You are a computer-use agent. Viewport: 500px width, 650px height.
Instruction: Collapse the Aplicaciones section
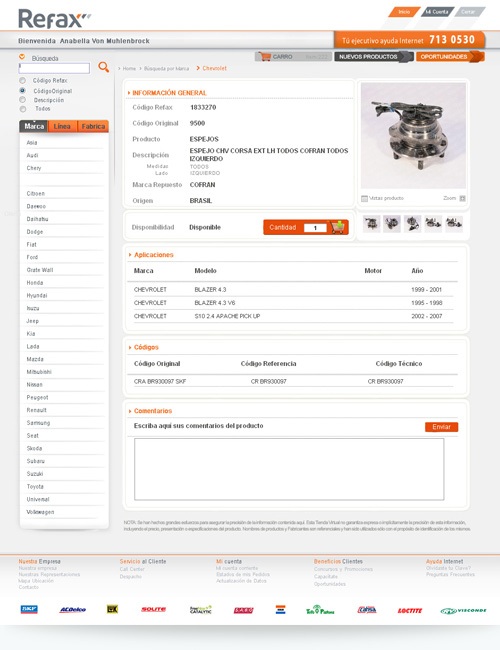click(x=130, y=255)
